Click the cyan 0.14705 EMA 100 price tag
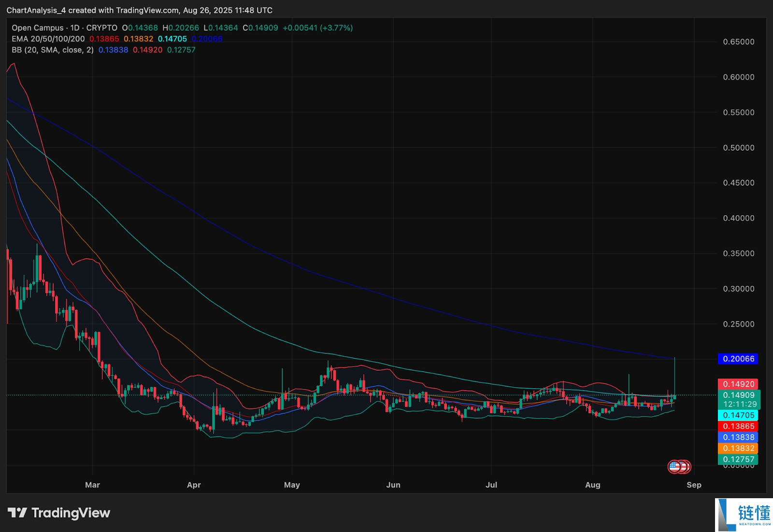 click(x=738, y=415)
